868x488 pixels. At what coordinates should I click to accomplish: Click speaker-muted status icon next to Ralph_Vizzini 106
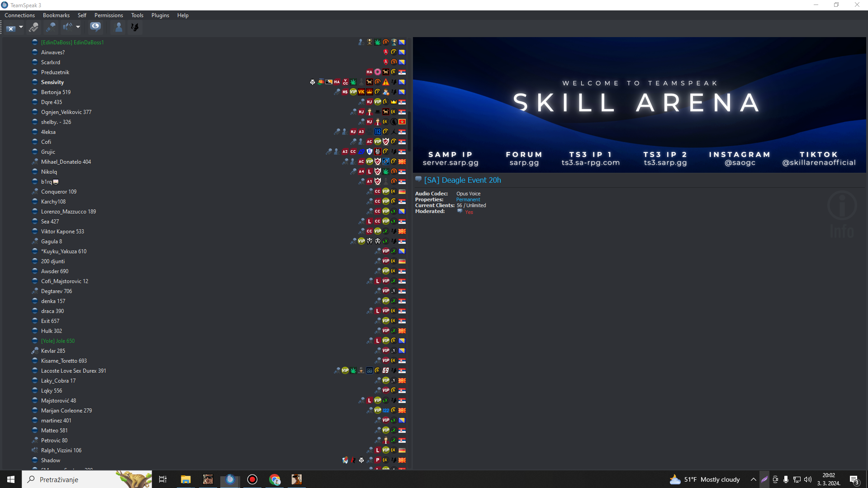tap(35, 450)
